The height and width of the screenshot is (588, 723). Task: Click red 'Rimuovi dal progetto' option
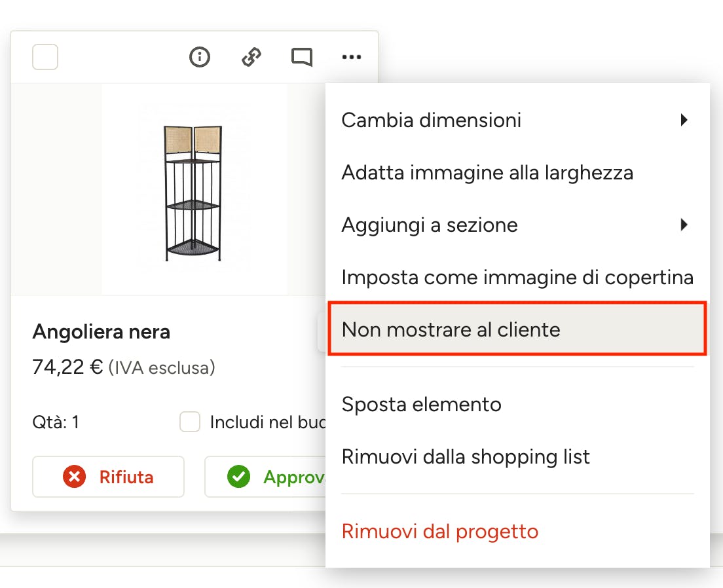click(440, 531)
